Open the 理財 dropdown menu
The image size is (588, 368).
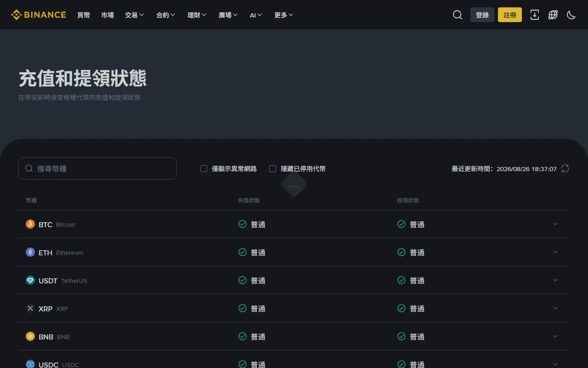(x=197, y=15)
